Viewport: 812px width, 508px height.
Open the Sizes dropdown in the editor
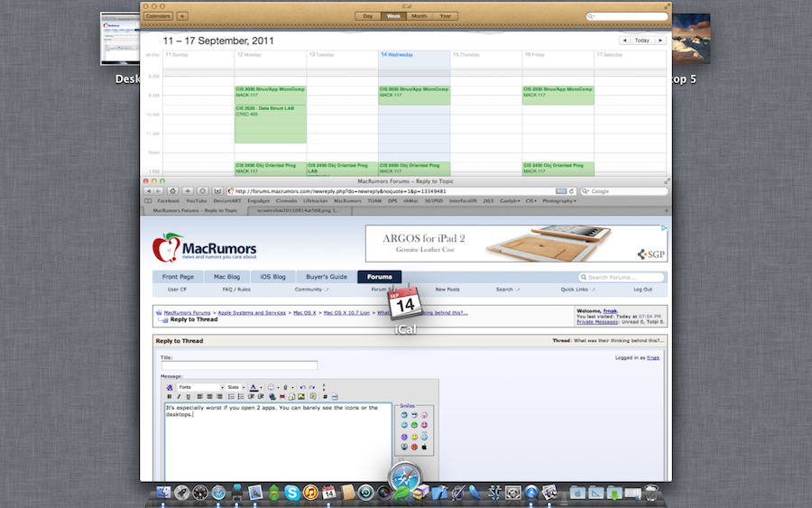pos(236,387)
